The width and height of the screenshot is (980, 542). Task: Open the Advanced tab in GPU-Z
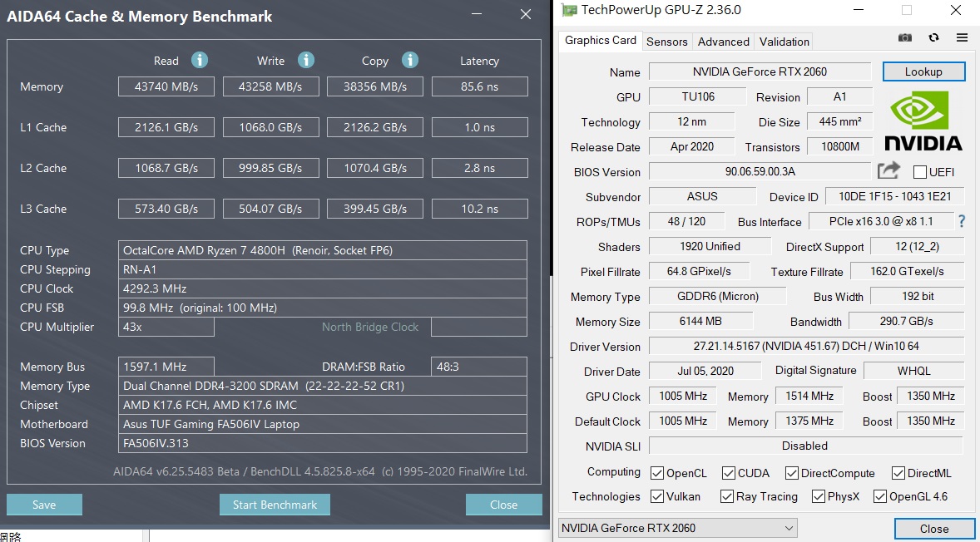pos(723,42)
